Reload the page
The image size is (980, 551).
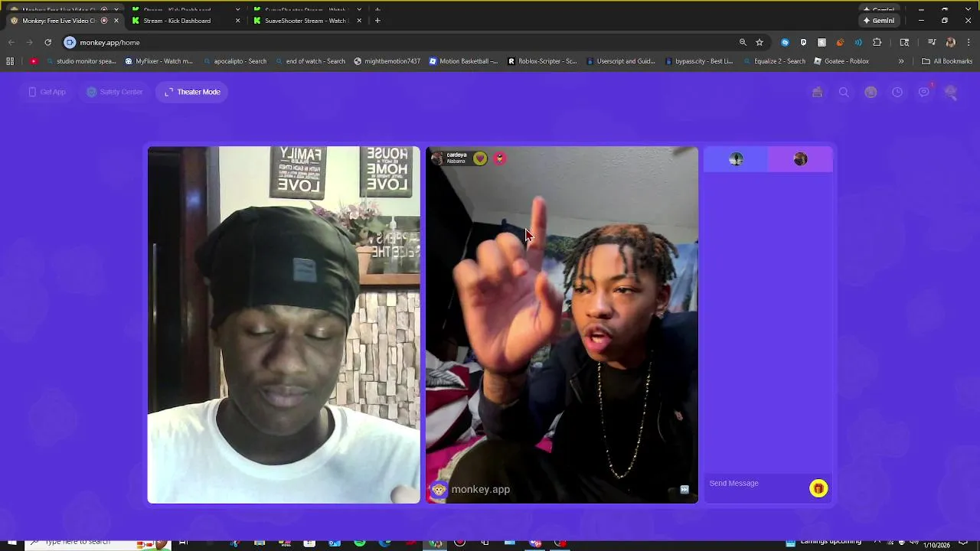click(47, 43)
